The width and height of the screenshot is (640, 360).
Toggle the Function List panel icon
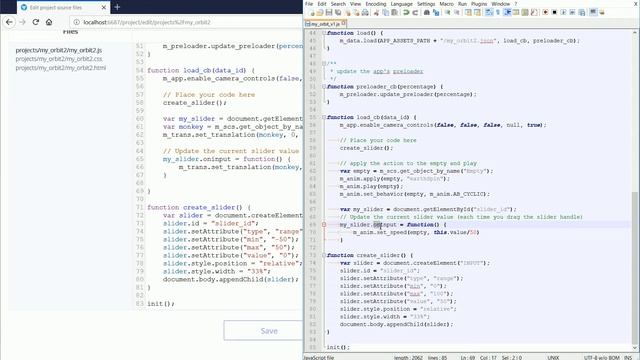tap(534, 13)
